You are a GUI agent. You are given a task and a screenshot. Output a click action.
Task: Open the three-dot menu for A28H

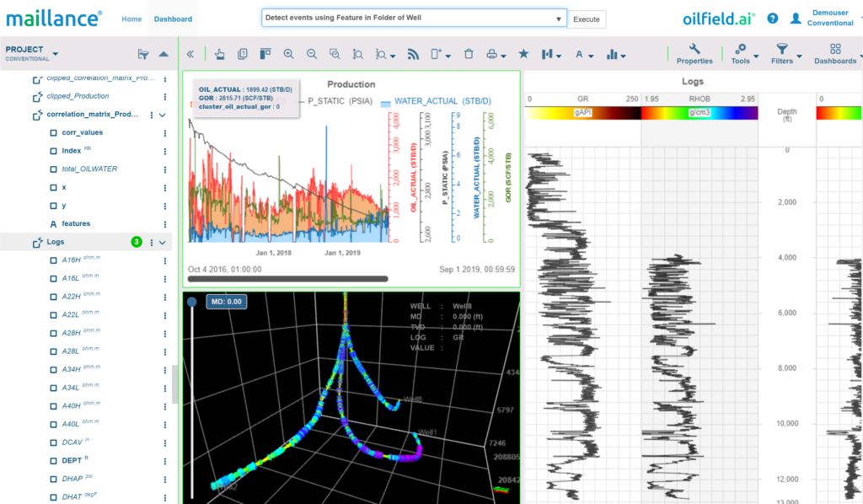tap(164, 334)
